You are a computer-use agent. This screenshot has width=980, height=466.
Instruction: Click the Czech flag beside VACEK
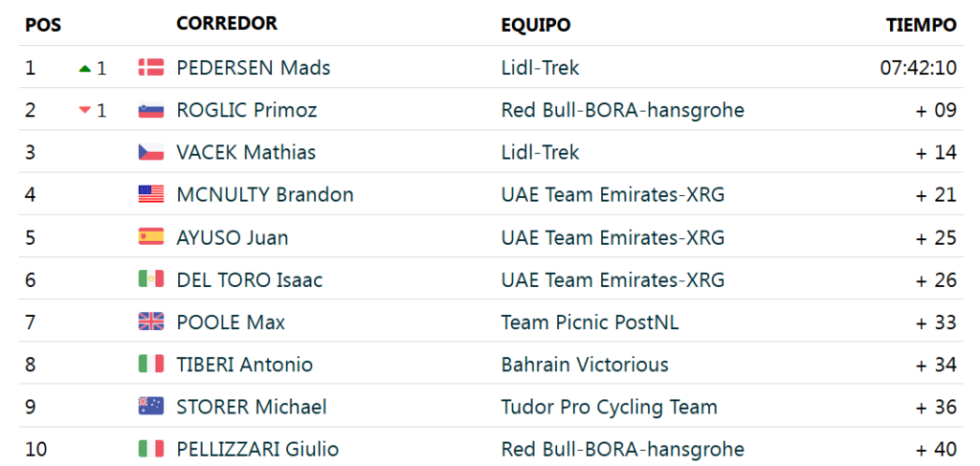(150, 152)
